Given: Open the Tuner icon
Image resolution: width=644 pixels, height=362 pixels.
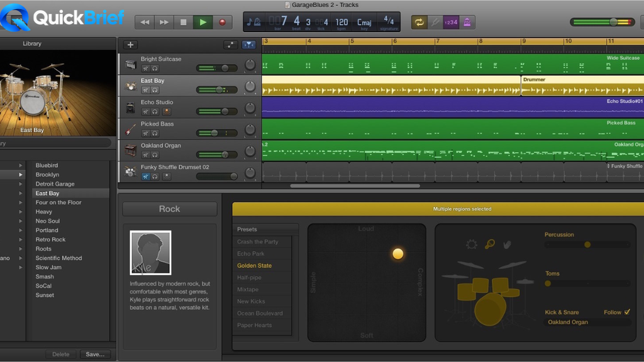Looking at the screenshot, I should [x=435, y=22].
